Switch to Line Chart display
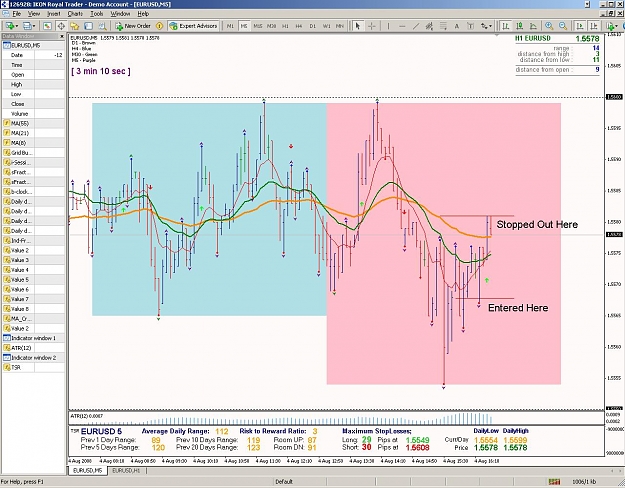This screenshot has width=625, height=488. point(533,26)
